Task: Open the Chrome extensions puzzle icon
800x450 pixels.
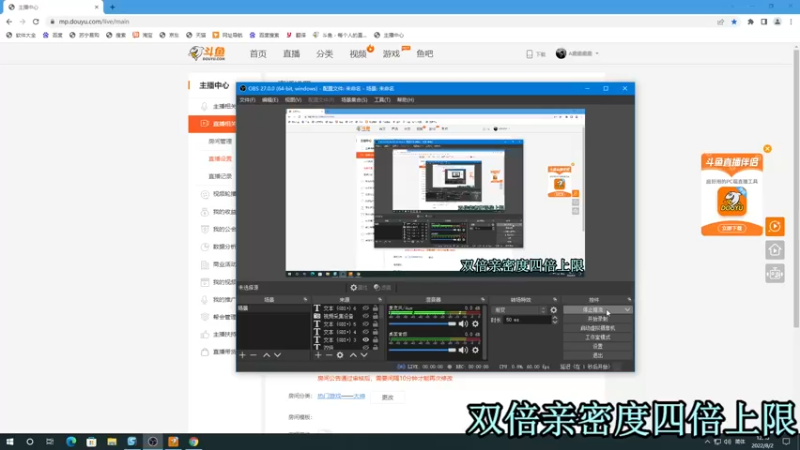Action: [751, 22]
